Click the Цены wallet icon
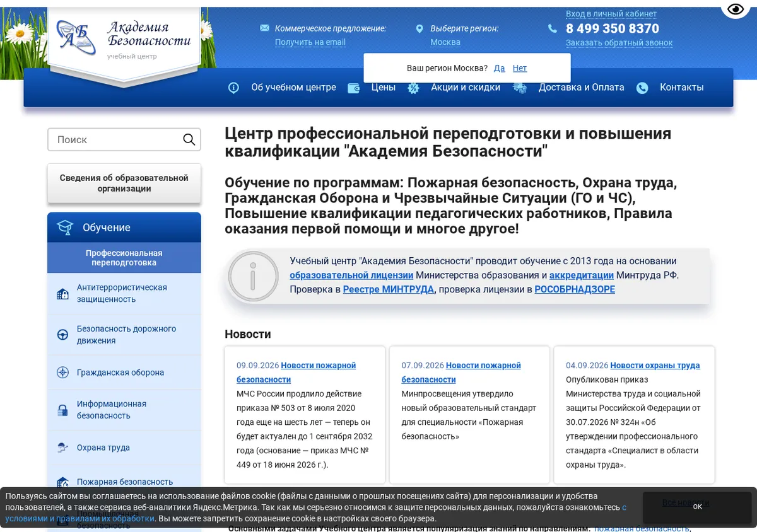 (x=354, y=88)
